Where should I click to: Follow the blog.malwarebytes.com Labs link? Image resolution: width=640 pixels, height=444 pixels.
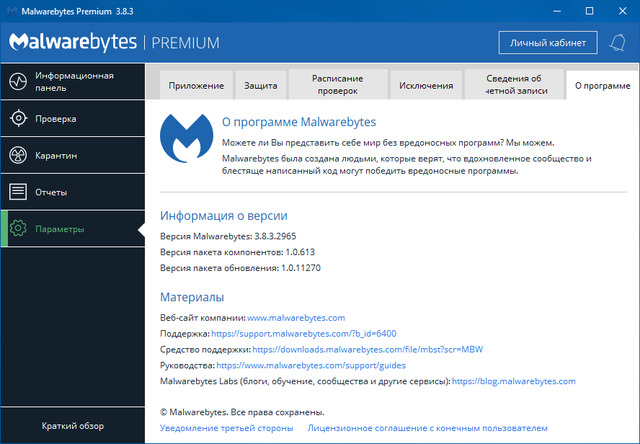[x=514, y=381]
